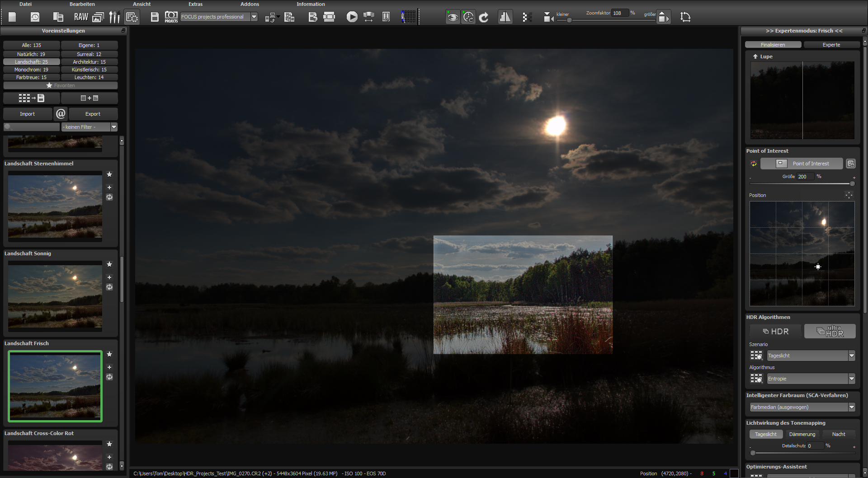
Task: Click plus icon beside Landschaft Sonnig preset
Action: pyautogui.click(x=109, y=277)
